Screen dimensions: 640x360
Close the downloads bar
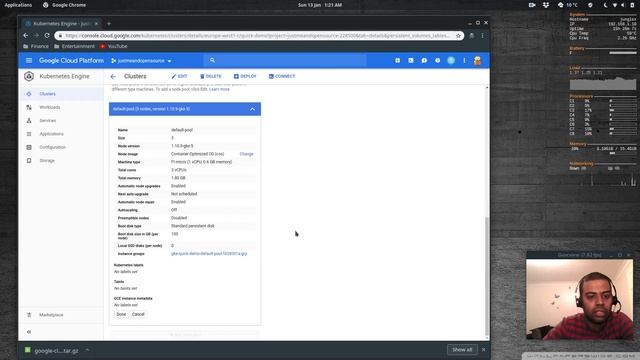(x=484, y=350)
